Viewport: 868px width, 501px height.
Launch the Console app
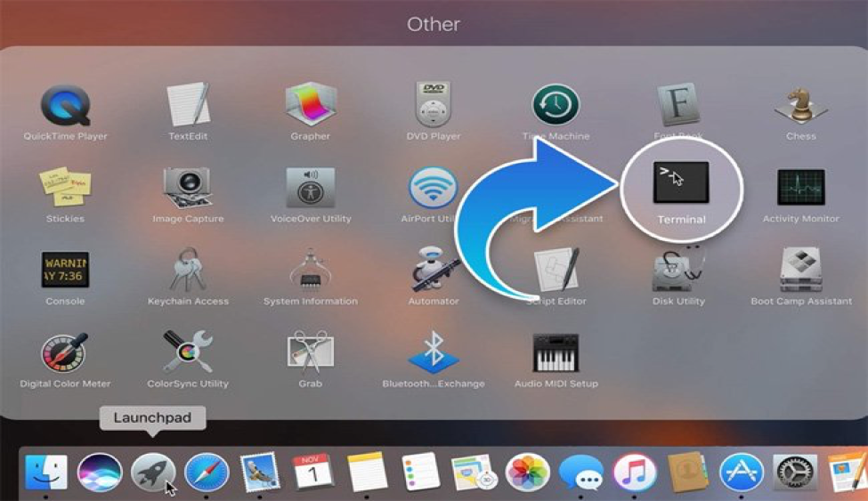click(x=65, y=270)
